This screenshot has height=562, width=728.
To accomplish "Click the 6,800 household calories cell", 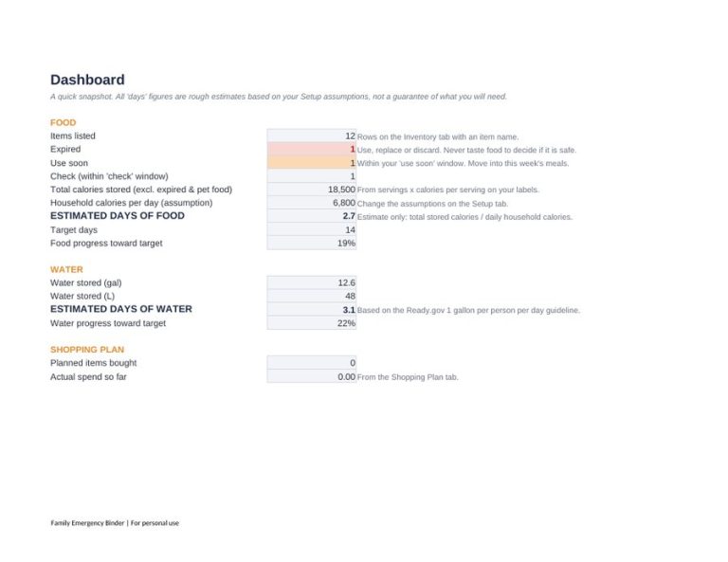I will pos(312,203).
